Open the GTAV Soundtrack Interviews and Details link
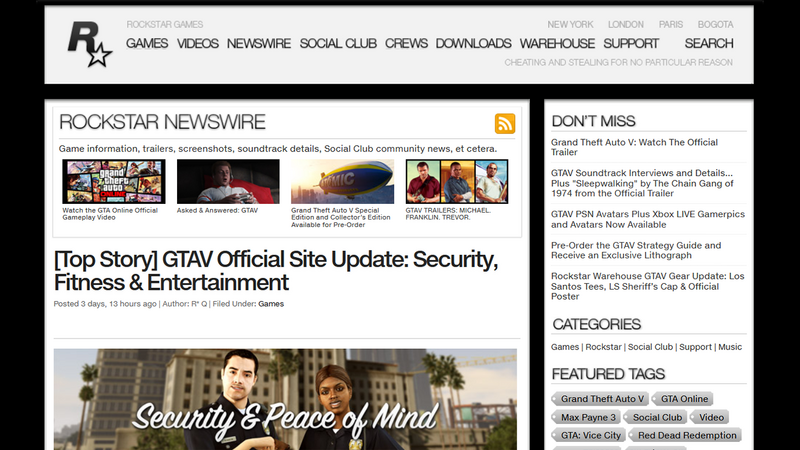The width and height of the screenshot is (800, 450). (x=642, y=183)
